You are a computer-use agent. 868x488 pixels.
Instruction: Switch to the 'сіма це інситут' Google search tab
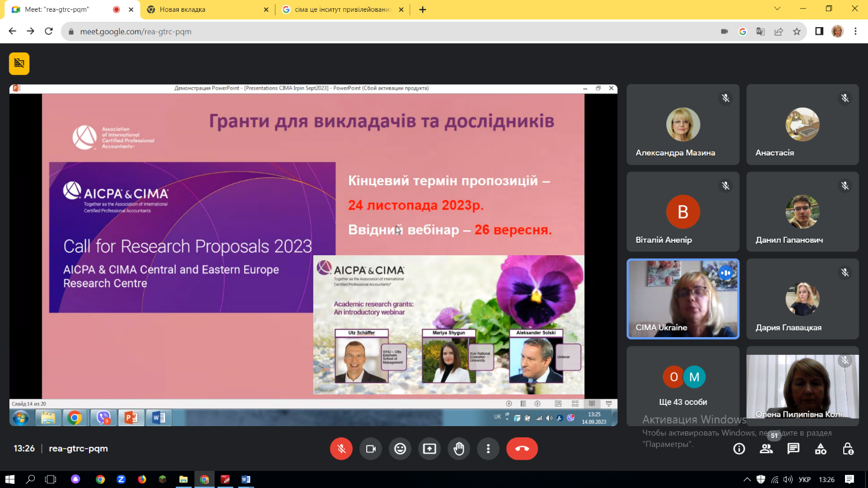[x=343, y=9]
